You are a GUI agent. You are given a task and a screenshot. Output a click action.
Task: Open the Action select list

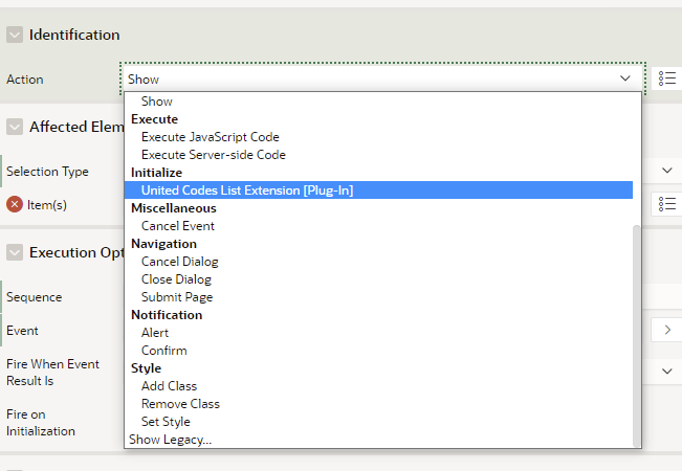[x=382, y=79]
